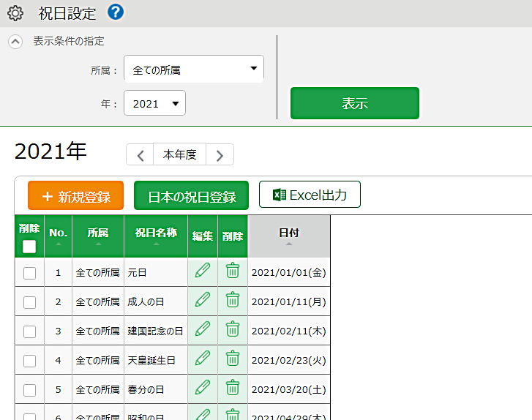The height and width of the screenshot is (420, 532).
Task: Click the 2021年 heading
Action: click(x=50, y=151)
